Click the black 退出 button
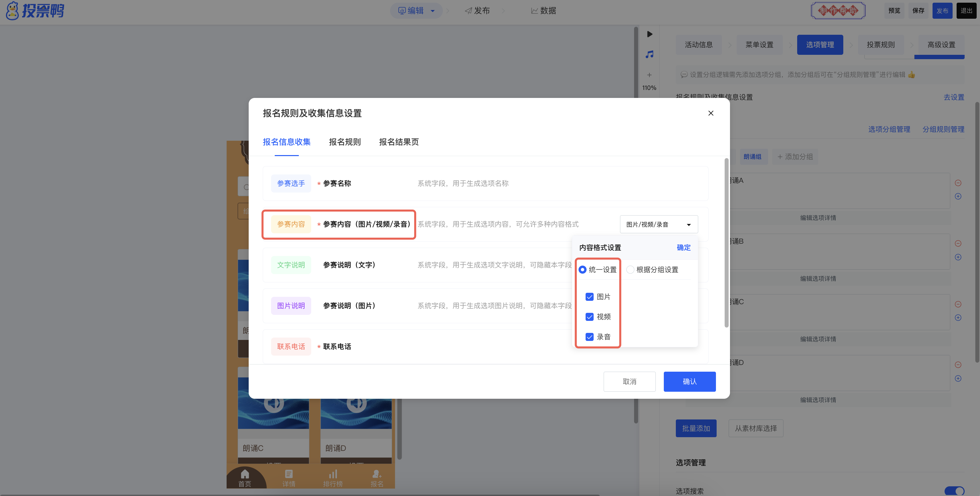 (966, 11)
